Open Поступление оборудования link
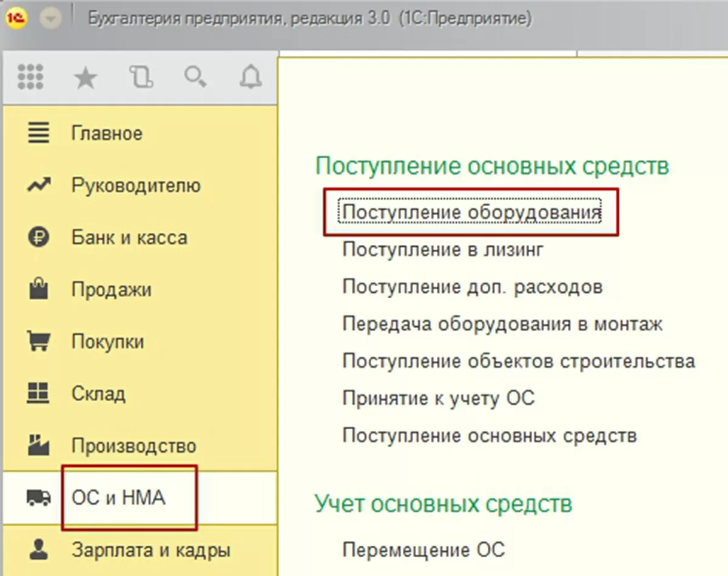 [471, 212]
